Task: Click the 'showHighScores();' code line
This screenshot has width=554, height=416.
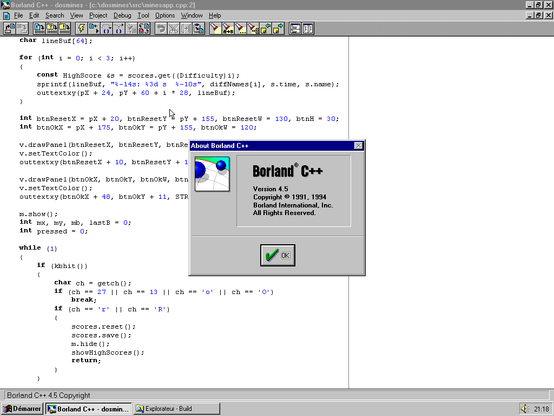Action: 108,352
